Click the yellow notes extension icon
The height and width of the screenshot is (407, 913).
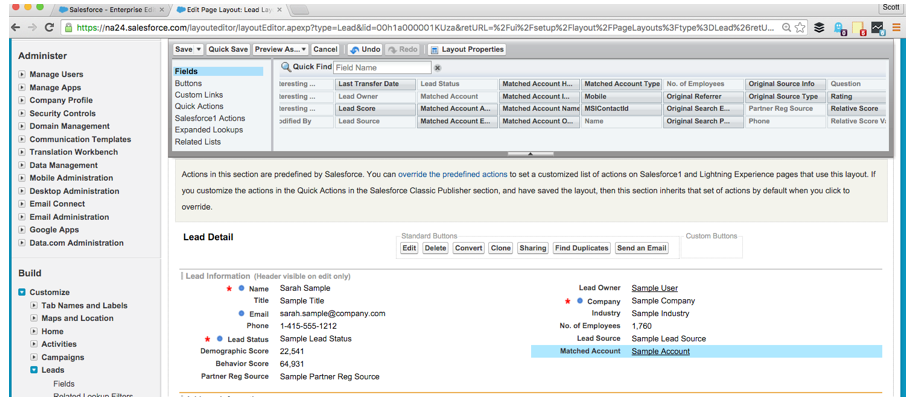tap(858, 28)
